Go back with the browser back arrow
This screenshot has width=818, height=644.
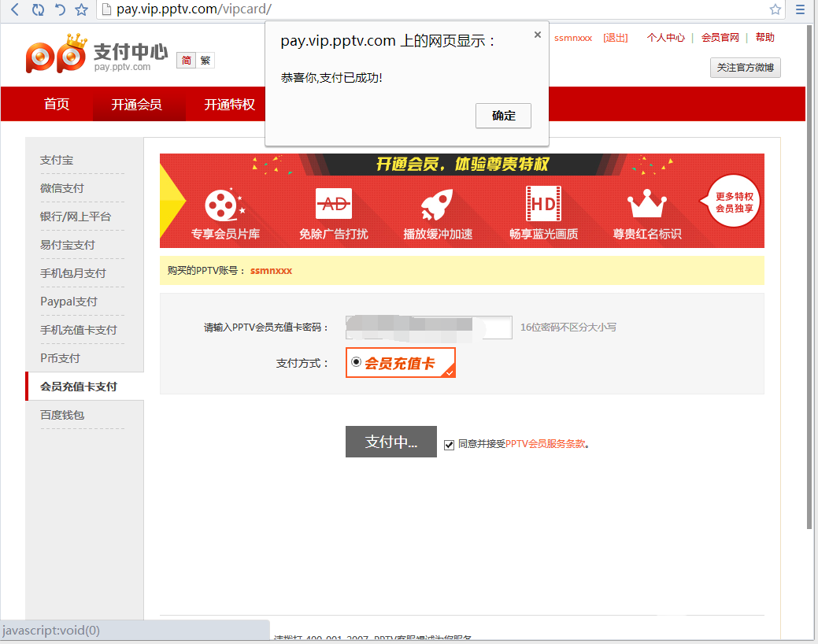[15, 9]
